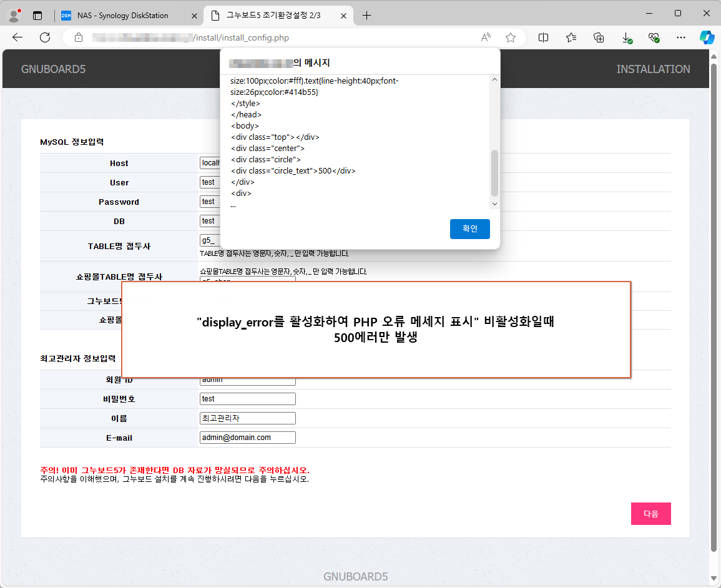Open a new tab with plus icon
This screenshot has width=721, height=588.
[x=366, y=16]
